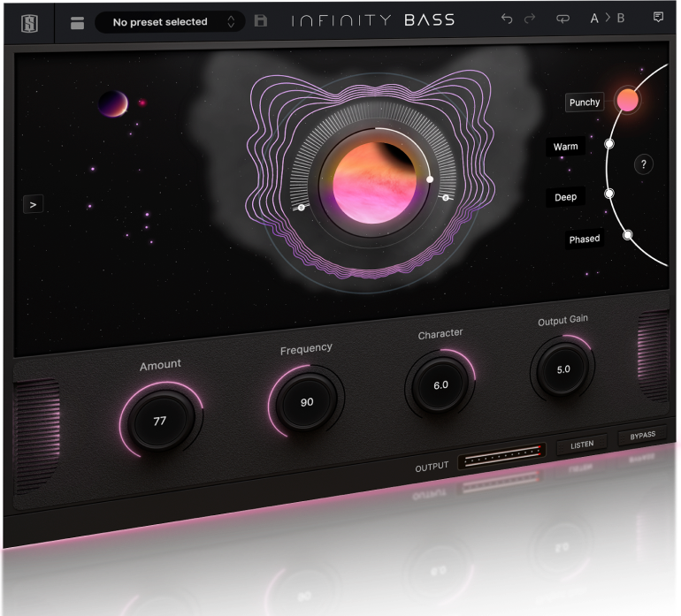Screen dimensions: 681x616
Task: Select the Deep mode label
Action: [565, 197]
